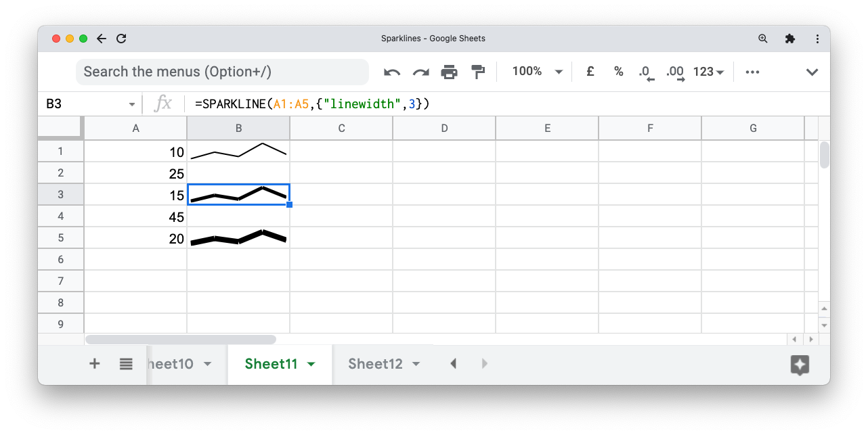The height and width of the screenshot is (435, 868).
Task: Click the all sheets list icon
Action: coord(126,363)
